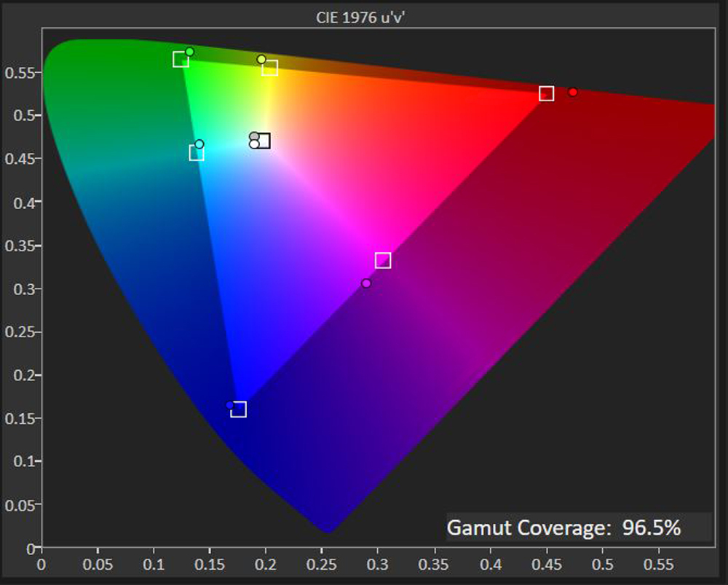Select the cyan secondary target square
The height and width of the screenshot is (585, 728).
point(197,152)
